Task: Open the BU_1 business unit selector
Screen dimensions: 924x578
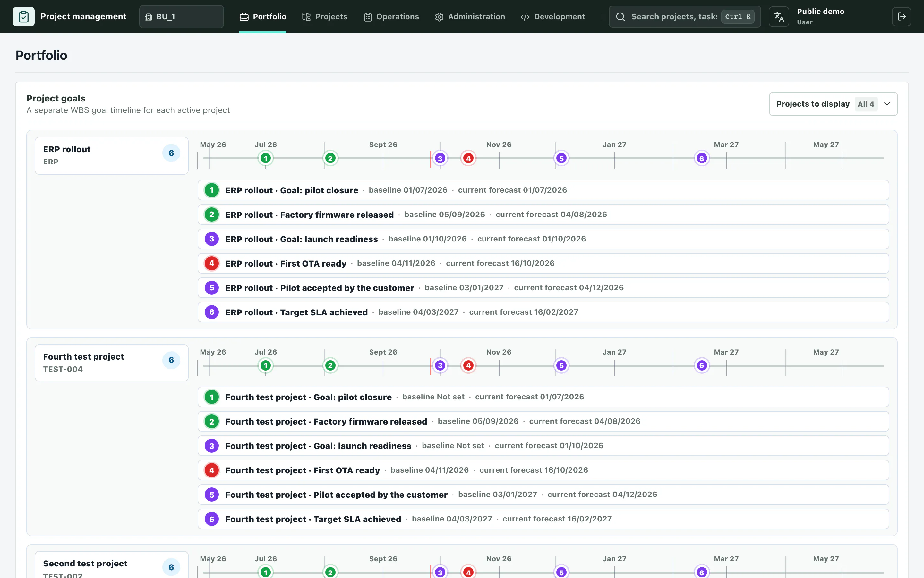Action: click(181, 16)
